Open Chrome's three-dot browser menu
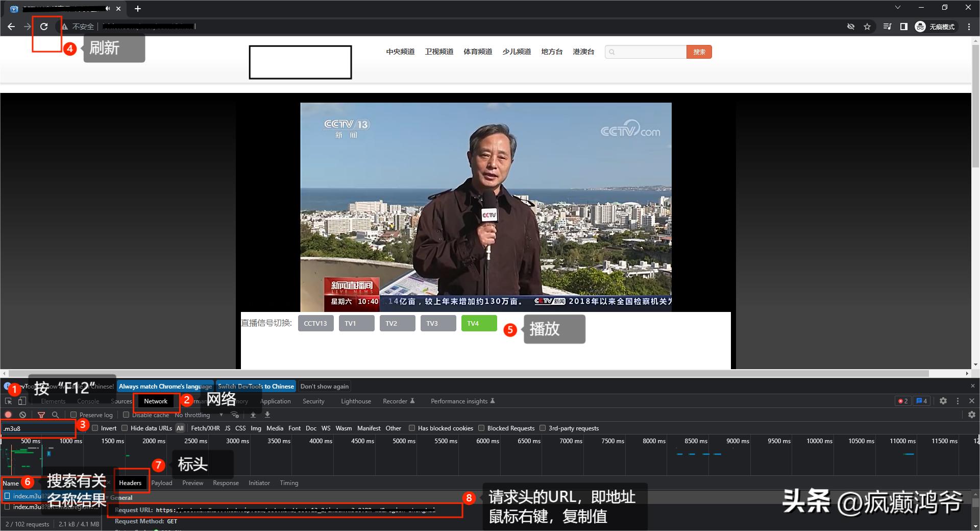This screenshot has width=980, height=531. pyautogui.click(x=969, y=26)
